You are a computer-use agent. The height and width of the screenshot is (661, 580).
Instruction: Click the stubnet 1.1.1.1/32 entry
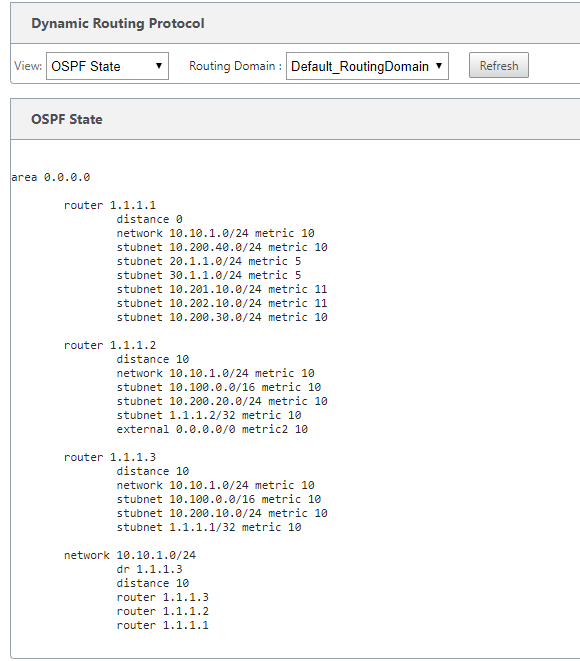(x=209, y=527)
